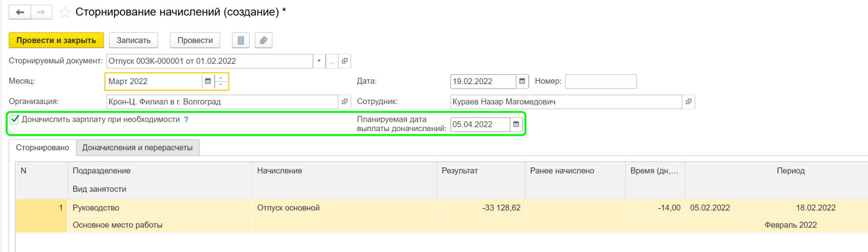Open calendar for the Месяц field
The height and width of the screenshot is (252, 868).
(x=208, y=81)
